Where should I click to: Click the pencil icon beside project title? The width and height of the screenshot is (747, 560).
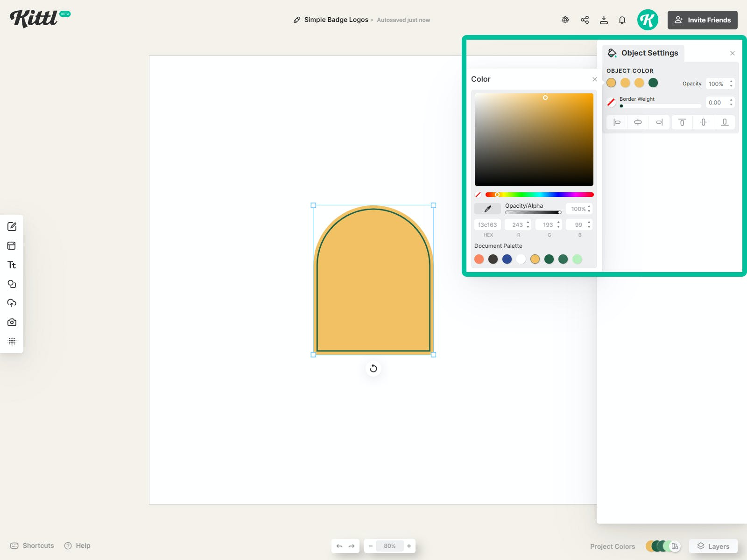click(x=297, y=20)
